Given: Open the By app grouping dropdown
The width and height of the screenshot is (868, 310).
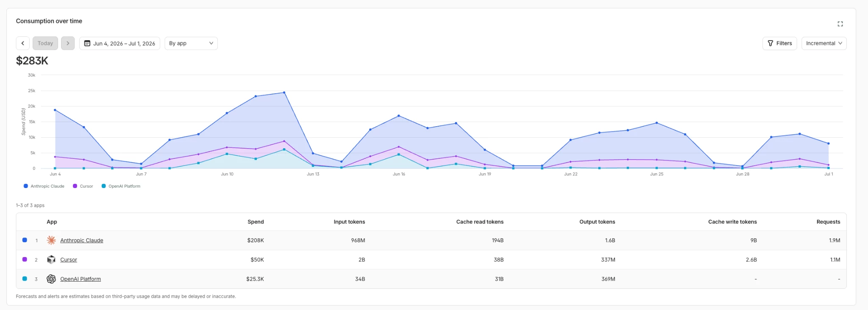Looking at the screenshot, I should tap(191, 43).
